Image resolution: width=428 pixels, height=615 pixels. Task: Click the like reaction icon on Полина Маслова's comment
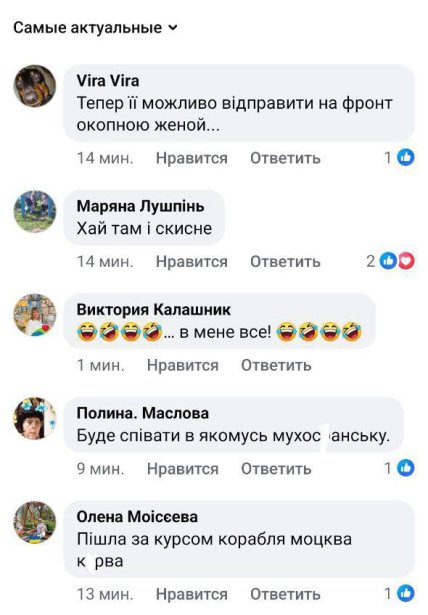pos(406,468)
